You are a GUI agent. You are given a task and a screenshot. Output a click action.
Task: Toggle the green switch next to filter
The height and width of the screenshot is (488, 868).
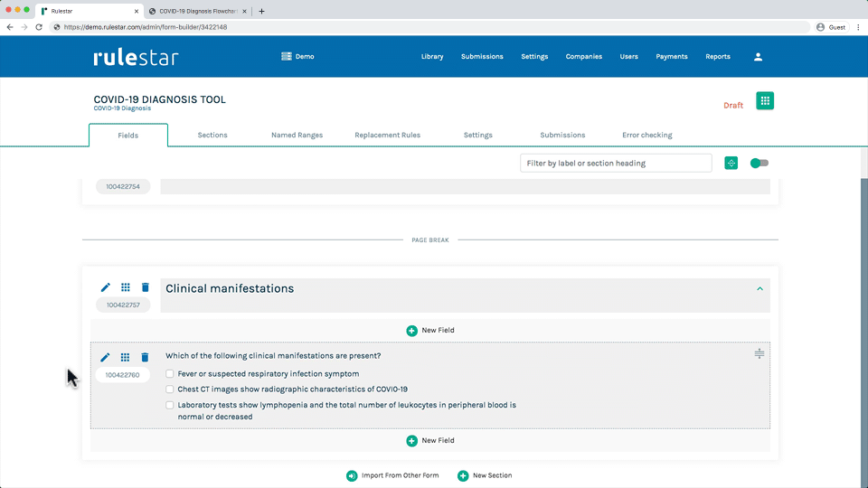[x=759, y=164]
